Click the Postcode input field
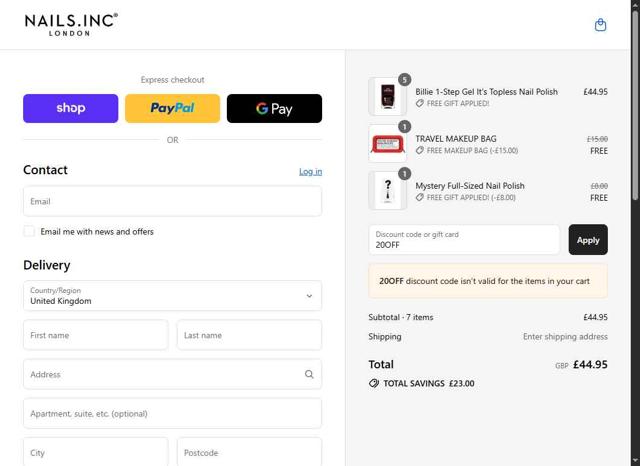The width and height of the screenshot is (640, 466). tap(249, 452)
